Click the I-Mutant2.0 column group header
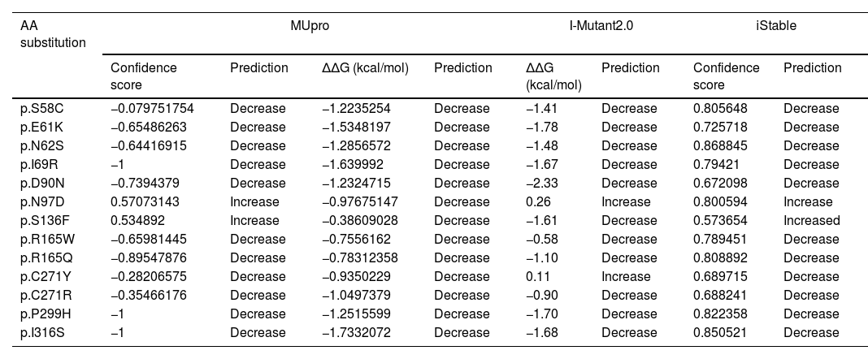 point(601,26)
